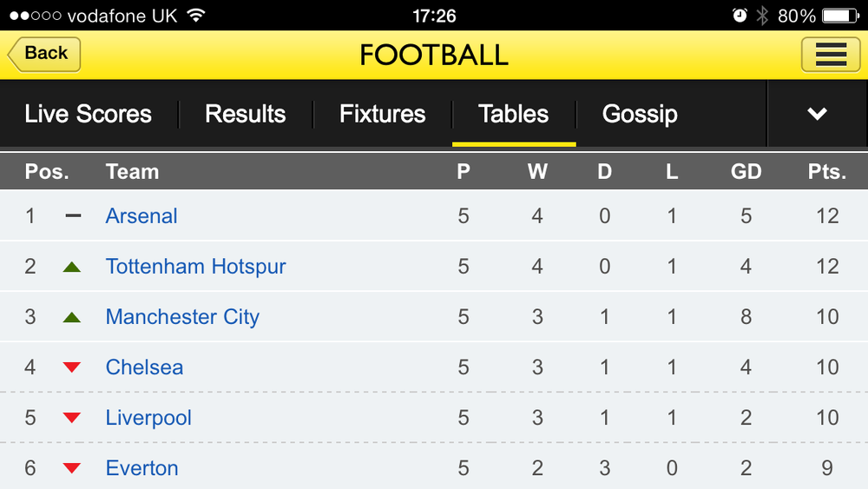The image size is (868, 489).
Task: Select Manchester City in the table
Action: tap(182, 316)
